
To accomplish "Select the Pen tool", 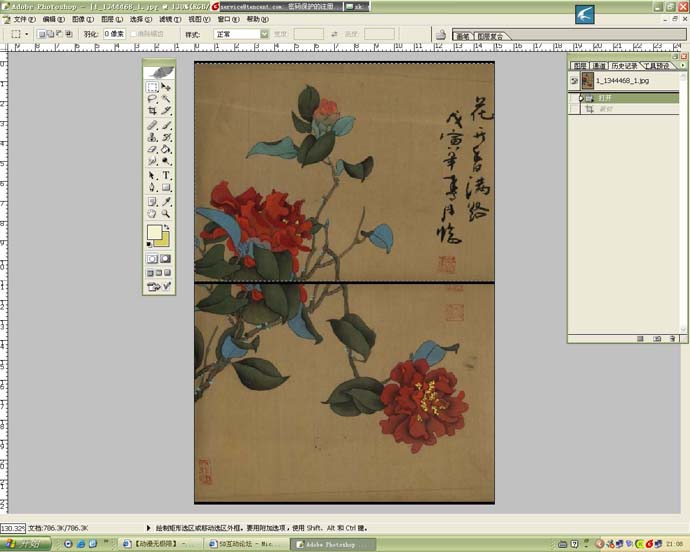I will pyautogui.click(x=152, y=187).
